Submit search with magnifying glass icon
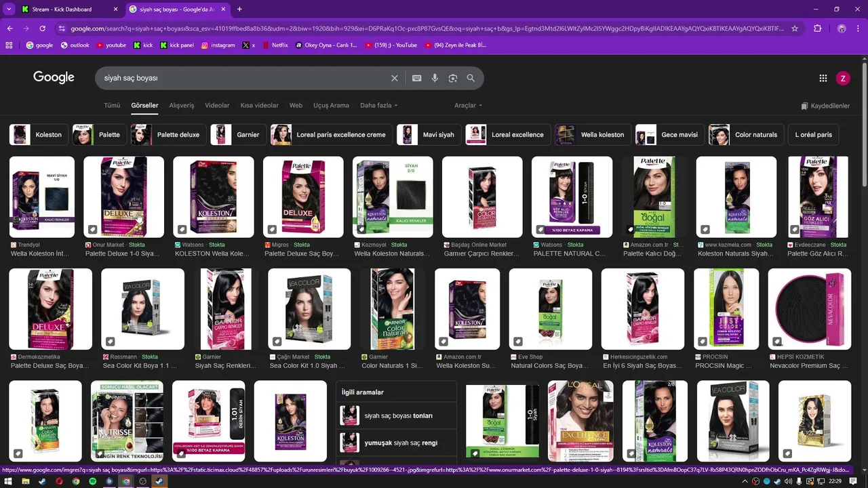868x488 pixels. click(471, 78)
